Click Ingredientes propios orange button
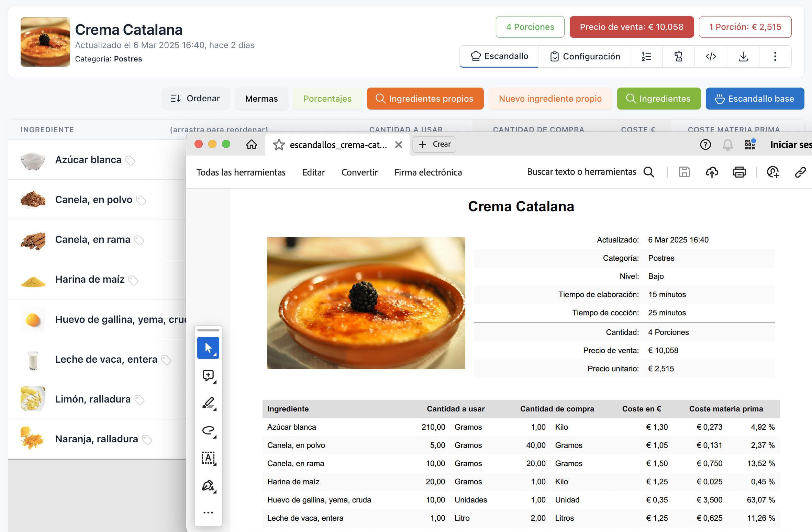 point(425,99)
